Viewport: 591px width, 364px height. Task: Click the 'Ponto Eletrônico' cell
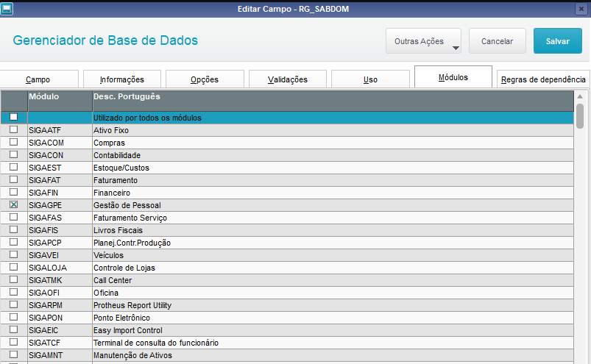pyautogui.click(x=333, y=318)
